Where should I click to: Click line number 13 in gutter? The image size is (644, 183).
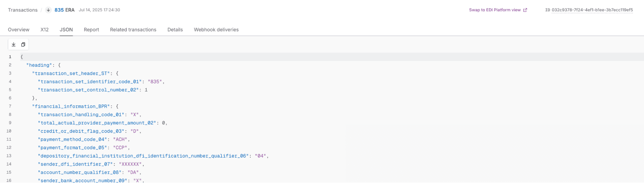[9, 156]
